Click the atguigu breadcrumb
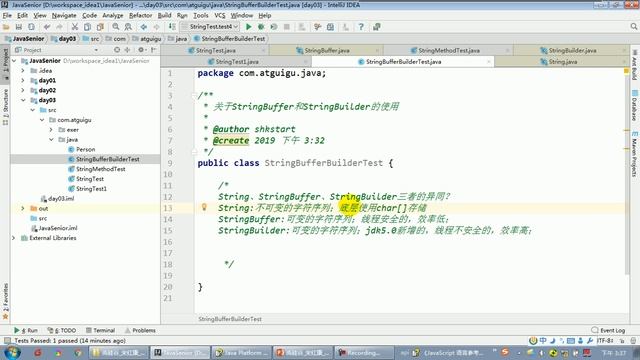640x360 pixels. click(x=147, y=39)
